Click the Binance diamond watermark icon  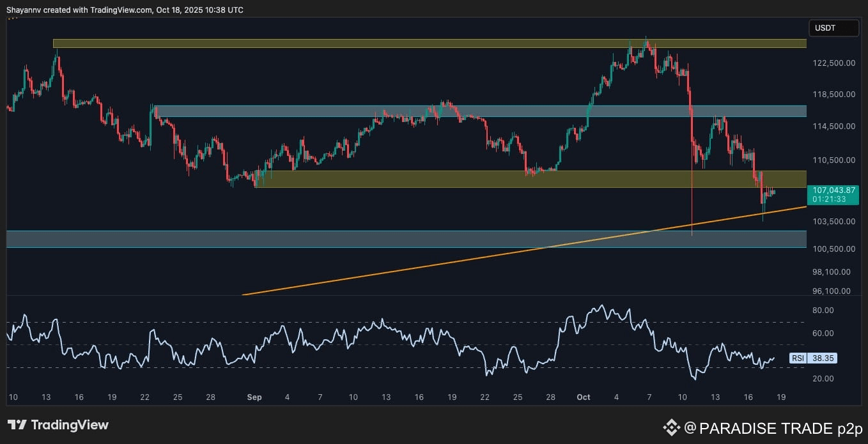670,427
